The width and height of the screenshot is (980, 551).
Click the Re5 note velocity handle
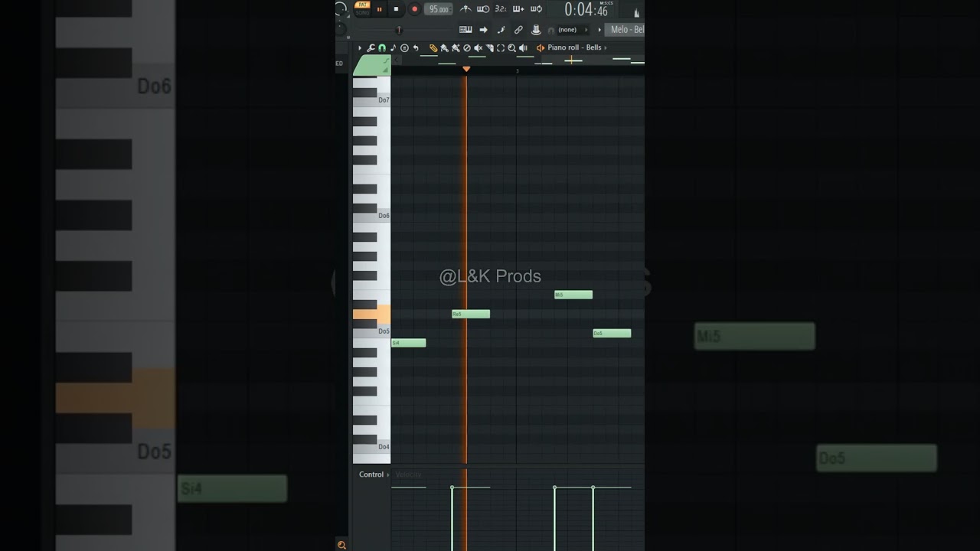click(x=452, y=487)
